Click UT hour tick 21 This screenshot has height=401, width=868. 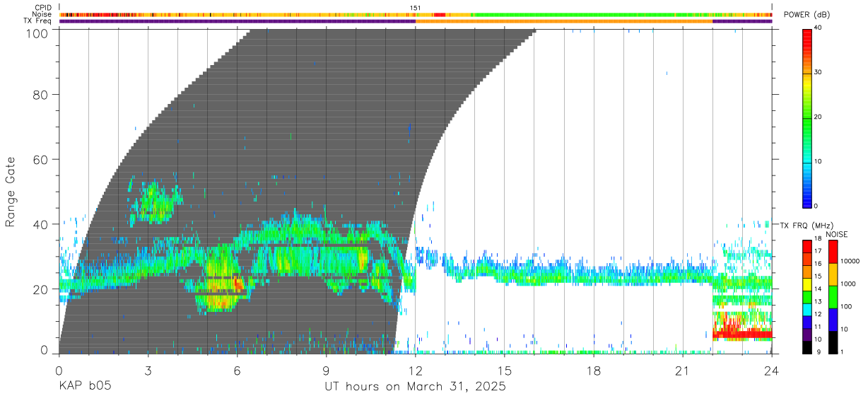pos(683,371)
